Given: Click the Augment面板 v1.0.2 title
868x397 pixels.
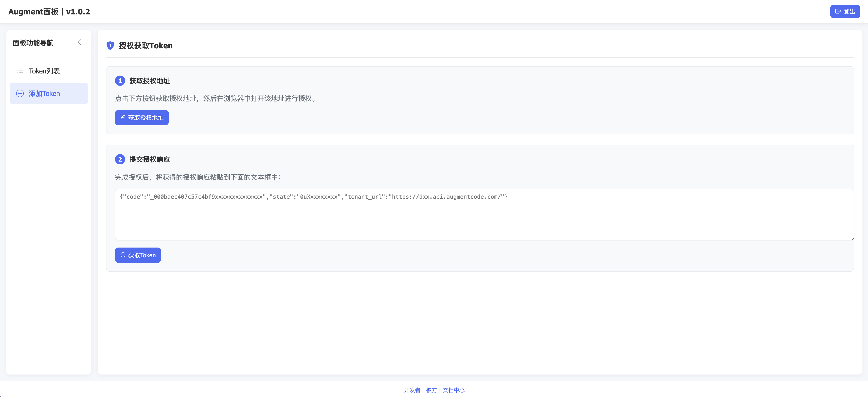Looking at the screenshot, I should tap(49, 12).
